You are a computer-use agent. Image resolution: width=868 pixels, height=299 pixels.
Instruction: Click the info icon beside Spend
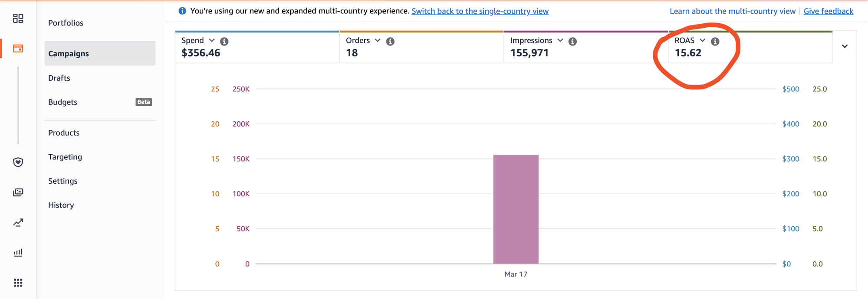[x=224, y=41]
